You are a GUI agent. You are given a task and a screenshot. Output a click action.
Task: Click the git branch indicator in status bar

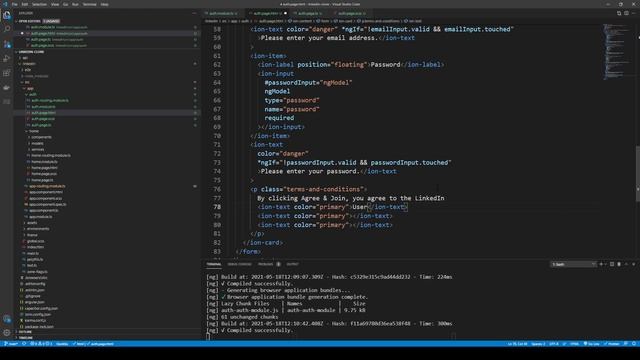(x=11, y=344)
